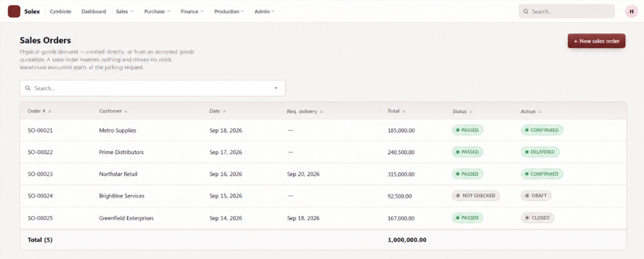Open order SO-00021
This screenshot has width=644, height=259.
pyautogui.click(x=40, y=131)
